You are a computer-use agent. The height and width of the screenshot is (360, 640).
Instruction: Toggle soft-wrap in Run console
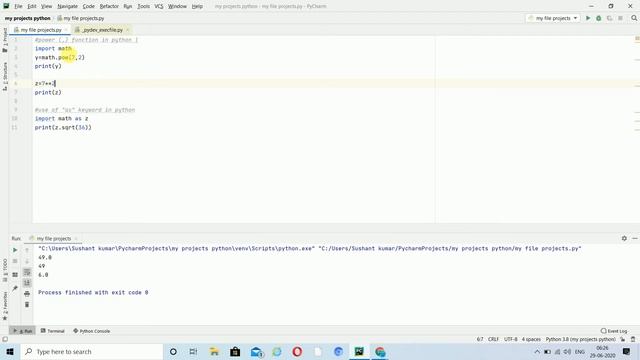[x=27, y=272]
